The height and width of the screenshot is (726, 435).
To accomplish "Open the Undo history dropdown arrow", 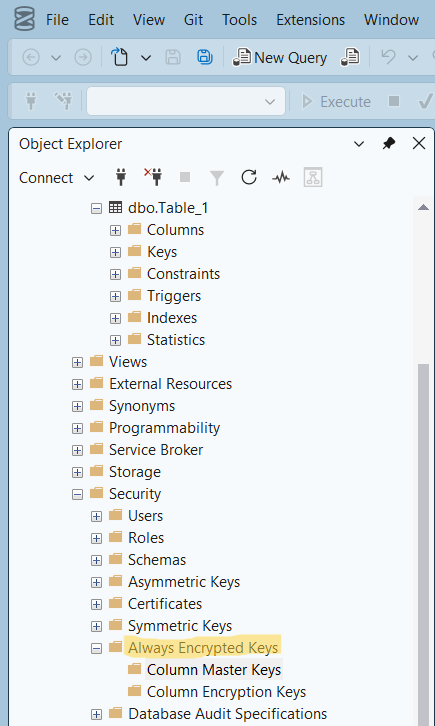I will tap(412, 58).
